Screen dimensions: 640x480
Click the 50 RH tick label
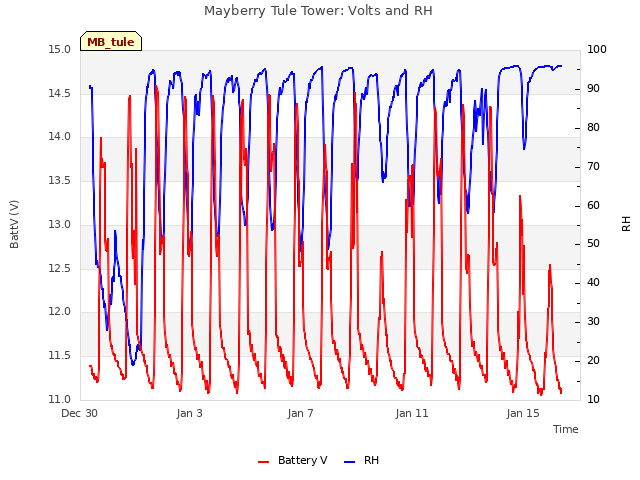tap(593, 244)
